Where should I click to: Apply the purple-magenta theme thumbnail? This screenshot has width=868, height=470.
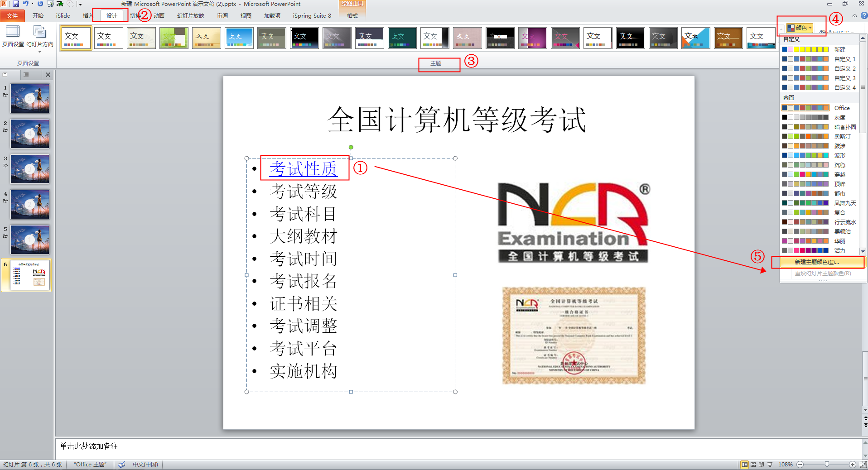[532, 38]
